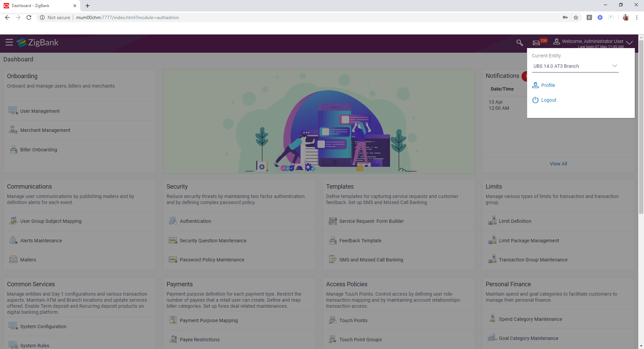Click the Payee Restrictions icon

[x=173, y=339]
